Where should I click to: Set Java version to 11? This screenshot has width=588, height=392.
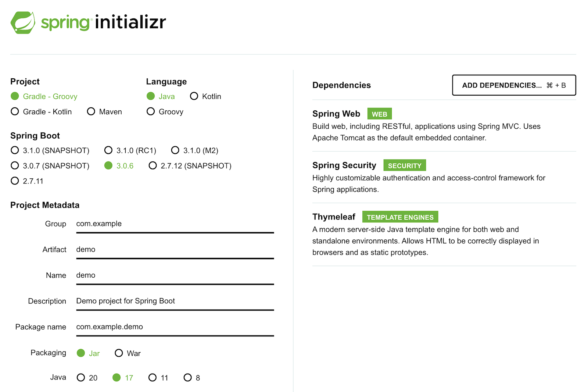pyautogui.click(x=153, y=378)
